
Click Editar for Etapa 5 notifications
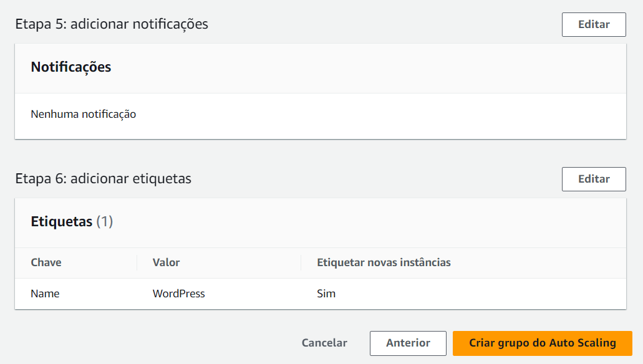coord(593,24)
